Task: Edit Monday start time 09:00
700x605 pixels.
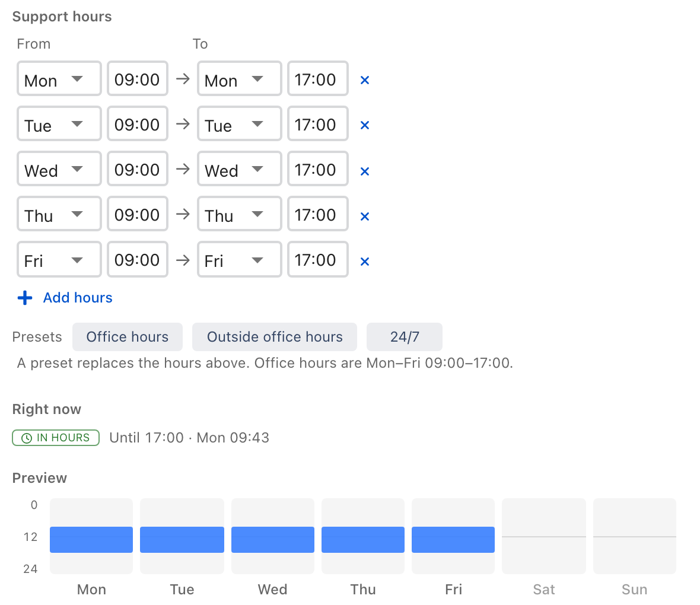Action: coord(138,78)
